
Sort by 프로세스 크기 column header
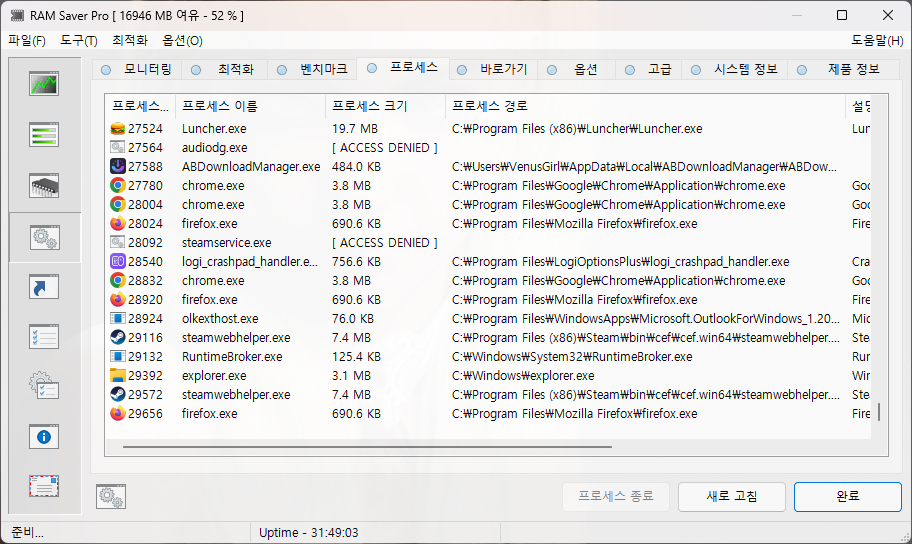click(386, 106)
